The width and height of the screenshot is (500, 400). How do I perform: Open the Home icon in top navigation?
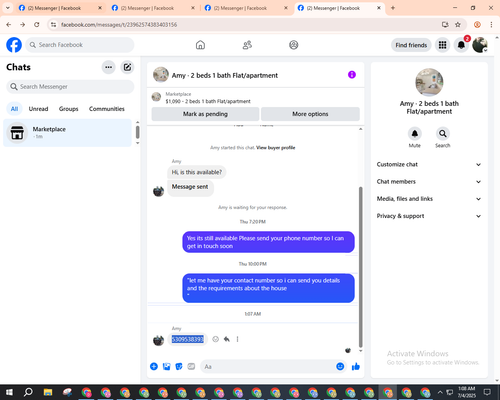pyautogui.click(x=200, y=45)
